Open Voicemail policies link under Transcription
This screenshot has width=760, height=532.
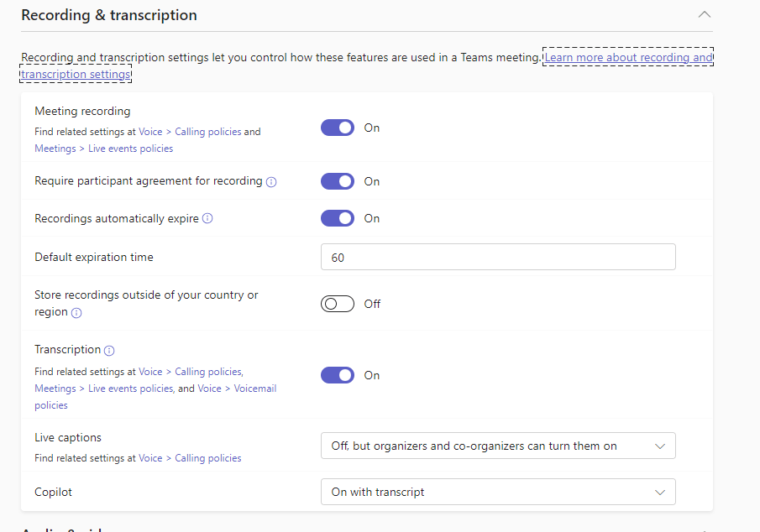pos(249,389)
